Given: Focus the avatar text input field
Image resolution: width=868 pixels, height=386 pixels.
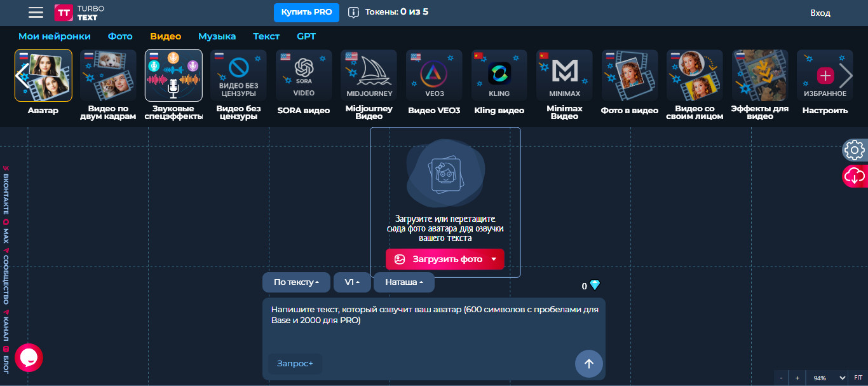Looking at the screenshot, I should pos(434,324).
